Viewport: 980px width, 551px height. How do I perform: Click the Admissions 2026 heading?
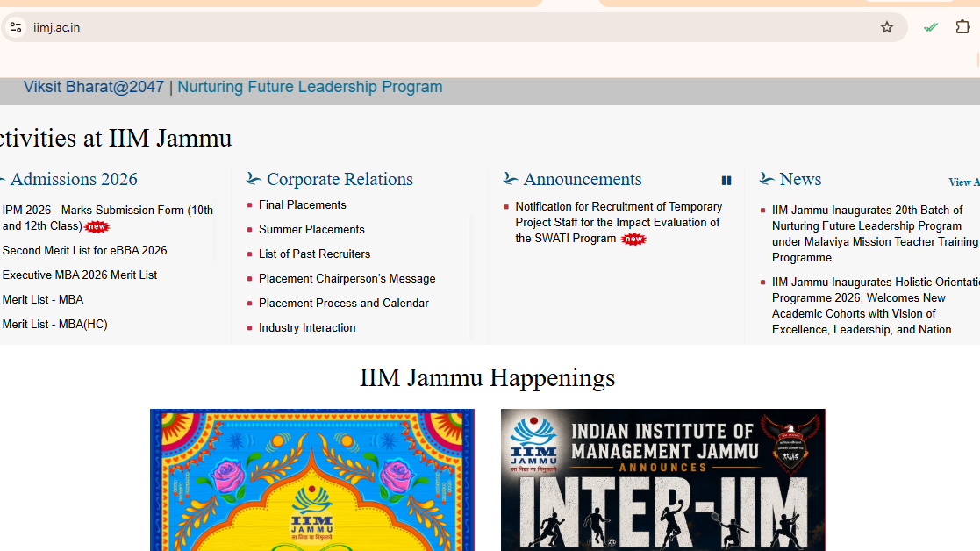(73, 179)
